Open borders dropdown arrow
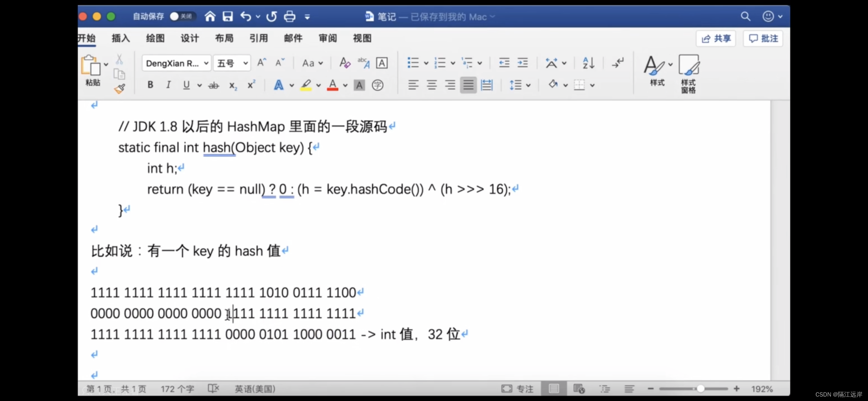The image size is (868, 401). click(x=592, y=85)
